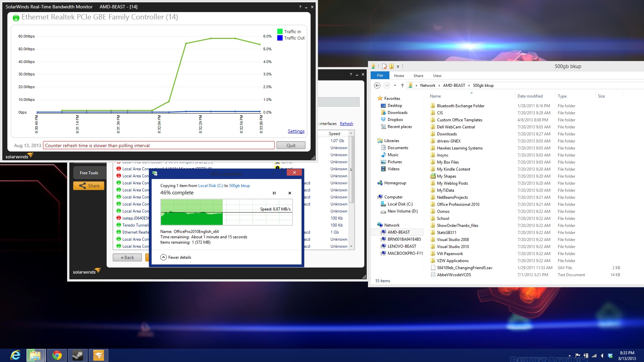Expand chevron after Network in breadcrumb
644x362 pixels.
click(439, 85)
